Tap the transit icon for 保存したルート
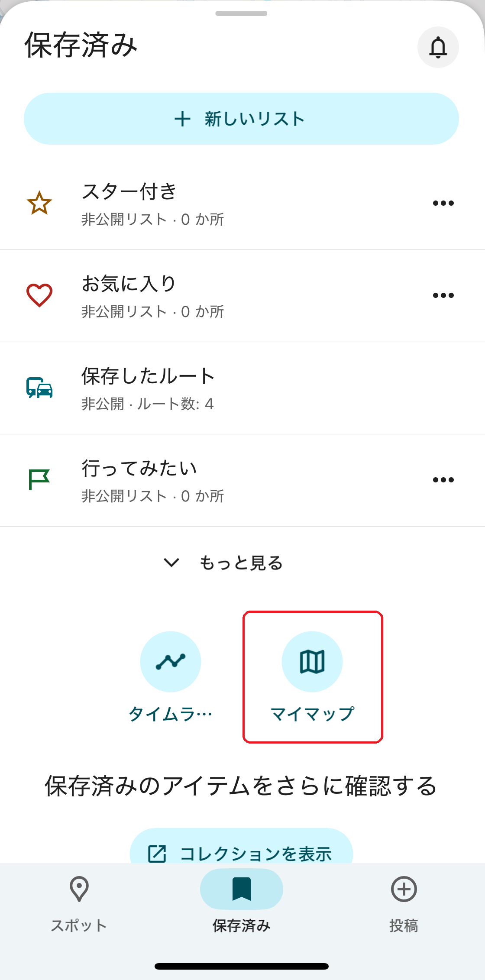 click(x=39, y=388)
